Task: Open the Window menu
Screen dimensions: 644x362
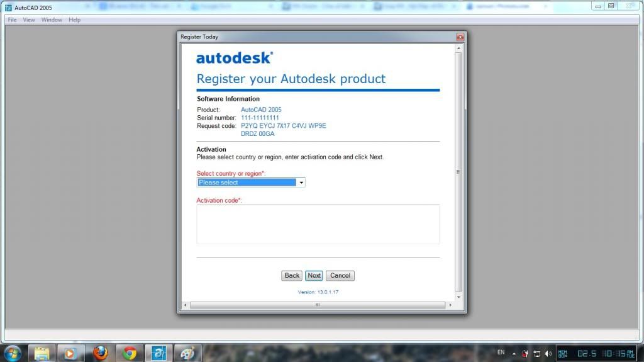Action: (x=52, y=20)
